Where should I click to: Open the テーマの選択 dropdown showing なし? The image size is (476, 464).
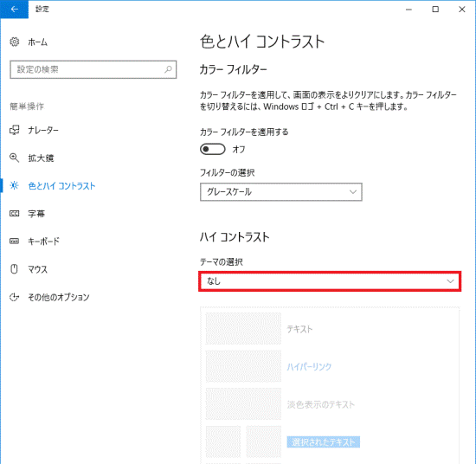click(x=330, y=281)
